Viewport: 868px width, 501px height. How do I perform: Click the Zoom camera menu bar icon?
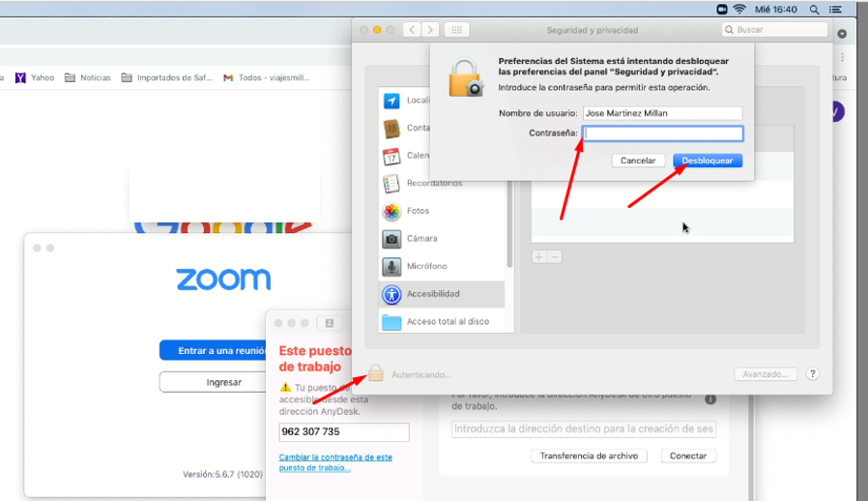click(722, 10)
